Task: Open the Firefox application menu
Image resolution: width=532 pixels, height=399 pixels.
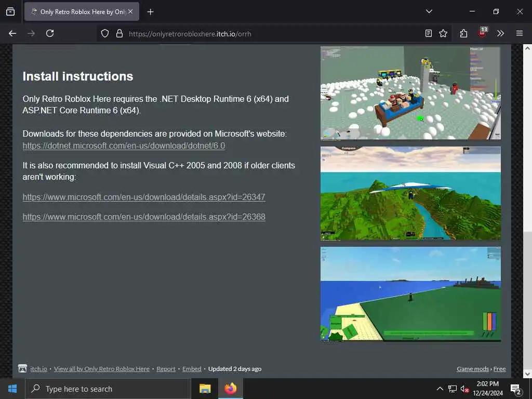Action: (x=520, y=33)
